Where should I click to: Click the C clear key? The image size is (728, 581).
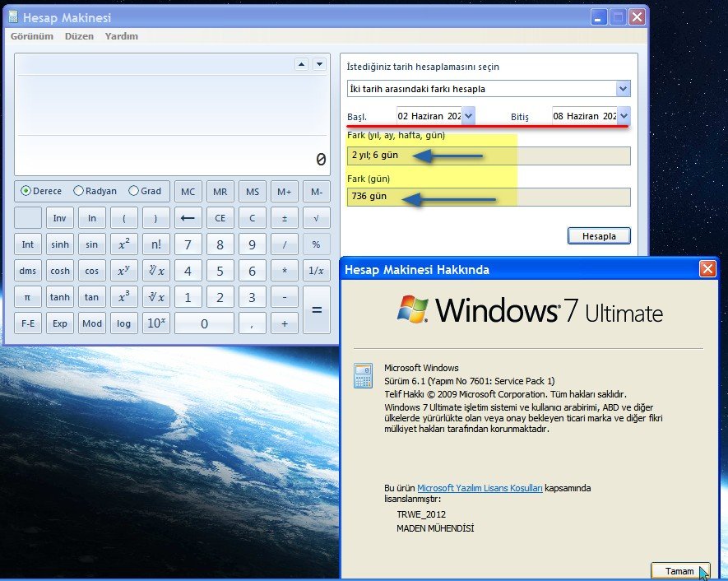252,218
